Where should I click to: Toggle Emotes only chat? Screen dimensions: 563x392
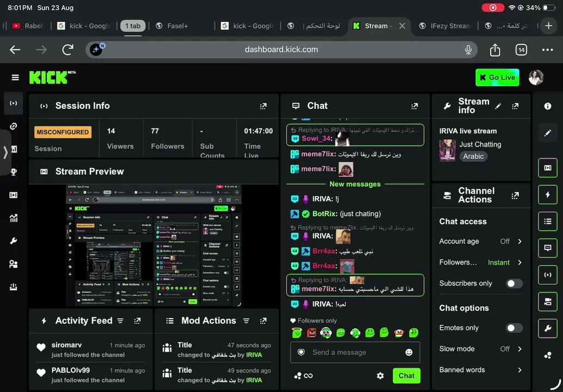pyautogui.click(x=514, y=328)
